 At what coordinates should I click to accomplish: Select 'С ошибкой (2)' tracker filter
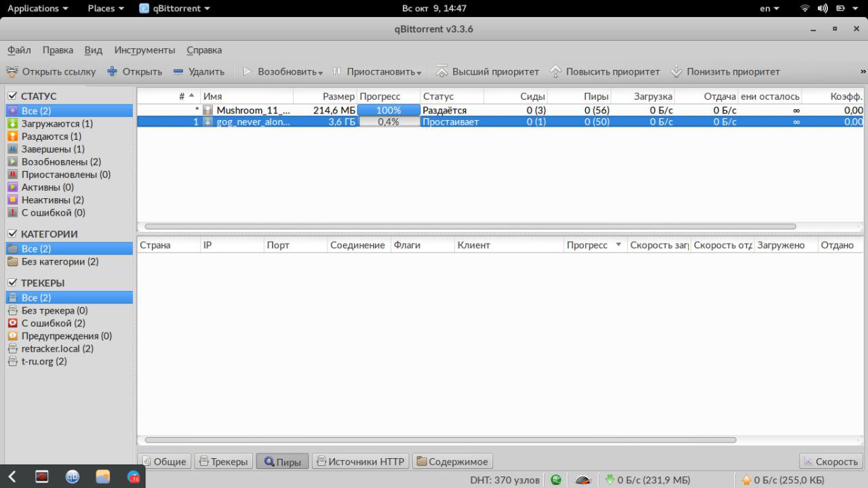click(x=69, y=323)
